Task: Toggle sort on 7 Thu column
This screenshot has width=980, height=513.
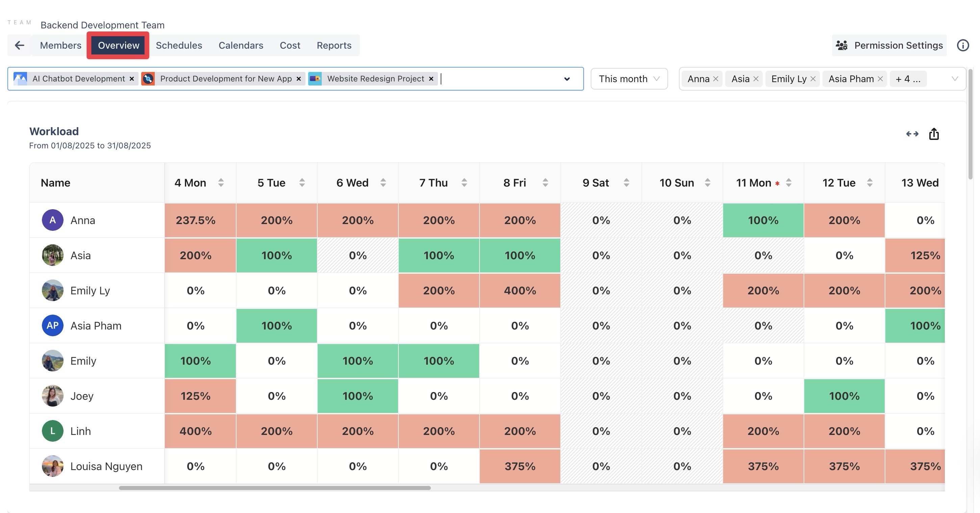Action: (x=464, y=183)
